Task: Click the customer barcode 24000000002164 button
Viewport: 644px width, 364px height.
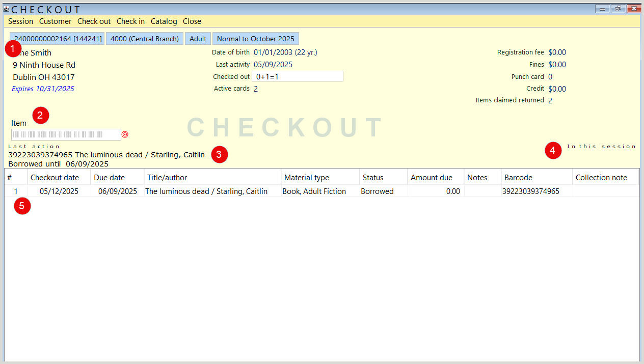Action: coord(57,39)
